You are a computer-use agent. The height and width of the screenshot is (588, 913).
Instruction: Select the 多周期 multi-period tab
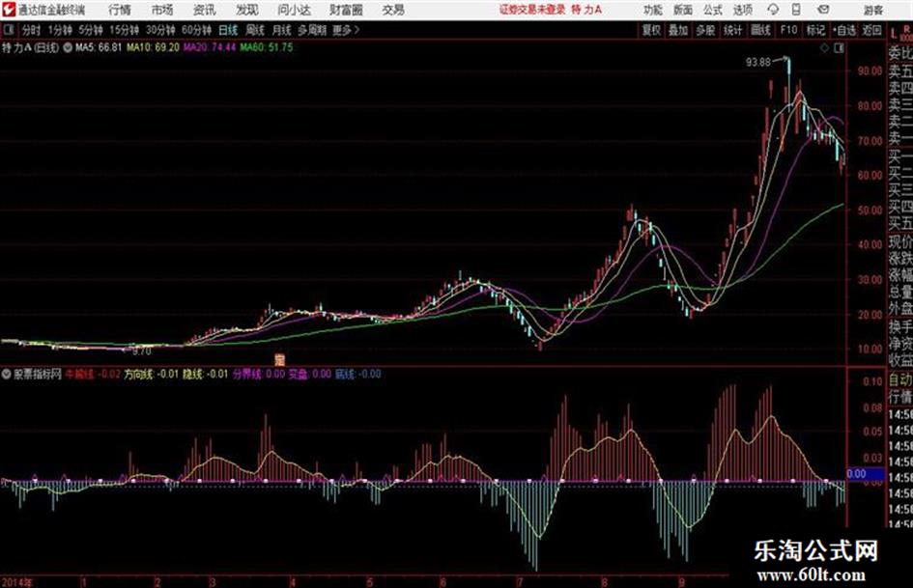[311, 30]
